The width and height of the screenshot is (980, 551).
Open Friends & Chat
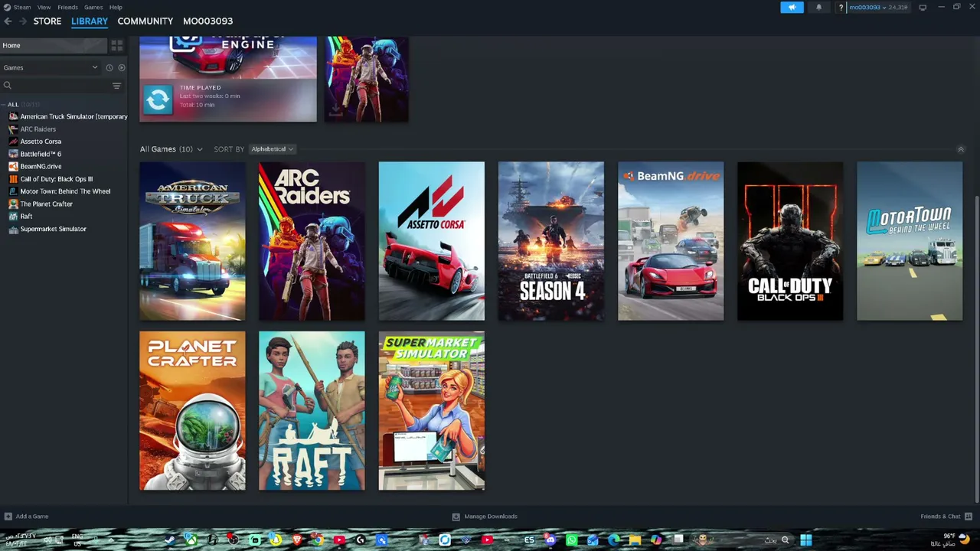(940, 517)
